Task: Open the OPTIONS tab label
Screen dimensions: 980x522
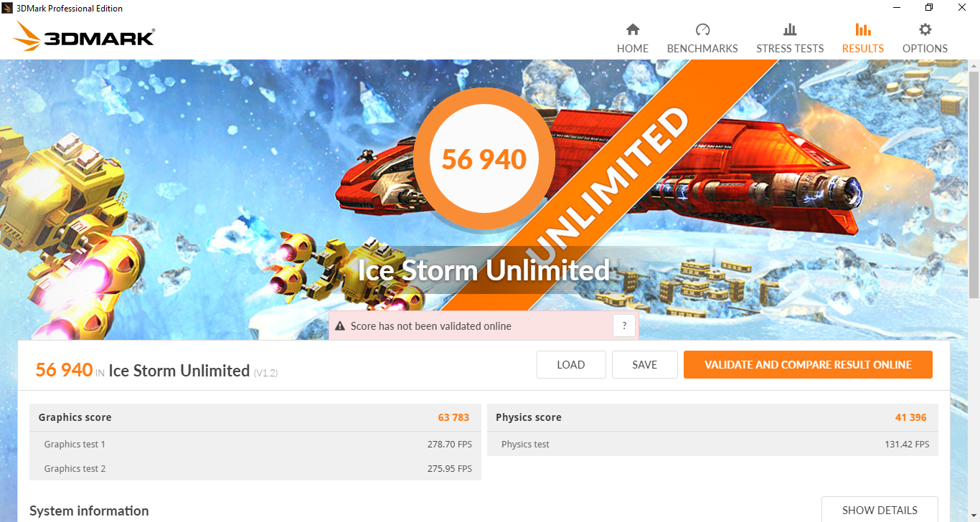Action: point(925,49)
